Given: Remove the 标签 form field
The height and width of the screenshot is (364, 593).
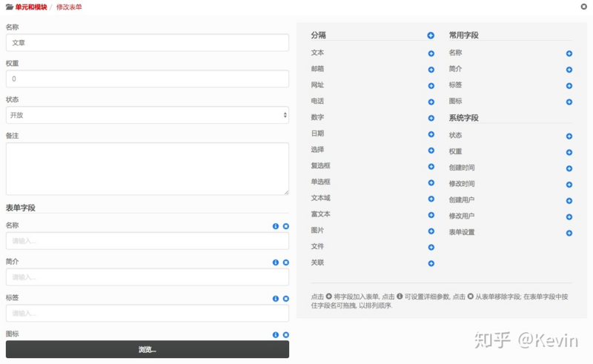Looking at the screenshot, I should click(x=286, y=299).
